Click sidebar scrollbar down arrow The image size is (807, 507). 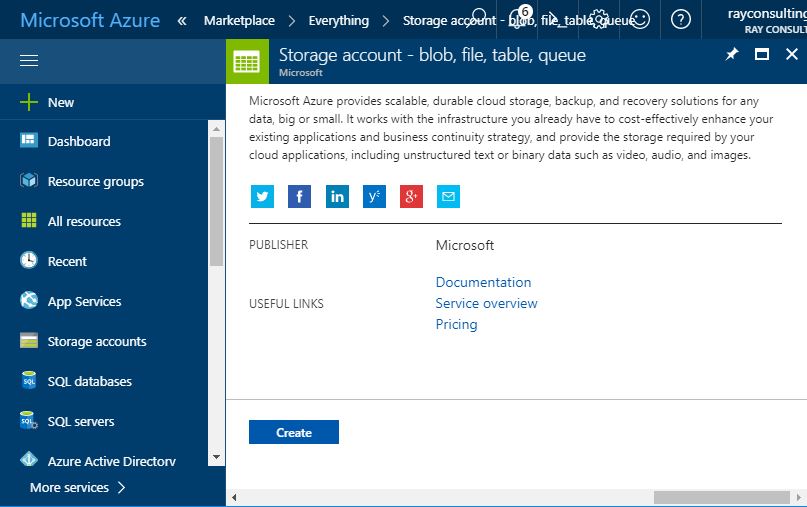216,457
